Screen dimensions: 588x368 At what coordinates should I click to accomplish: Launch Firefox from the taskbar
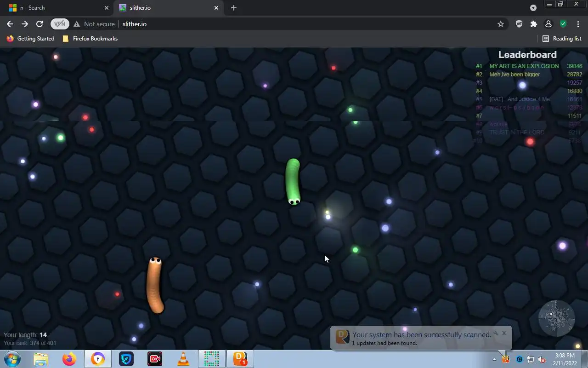69,359
